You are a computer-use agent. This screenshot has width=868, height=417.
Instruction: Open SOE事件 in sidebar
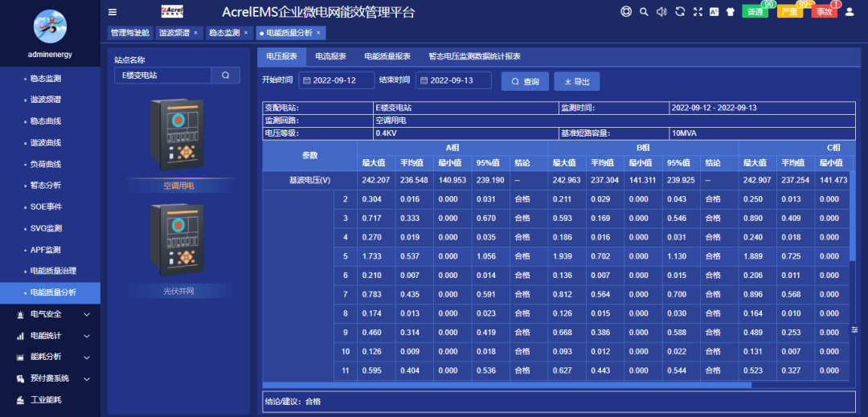51,206
